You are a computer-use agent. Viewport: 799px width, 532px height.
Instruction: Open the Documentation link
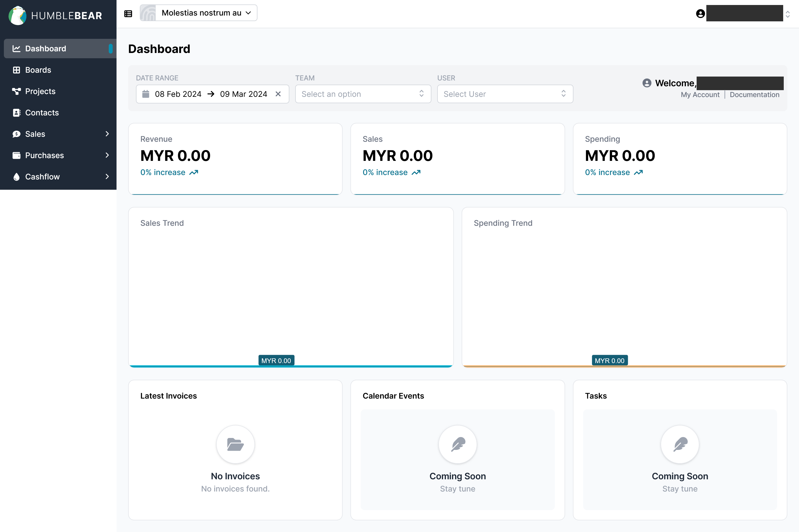point(754,95)
